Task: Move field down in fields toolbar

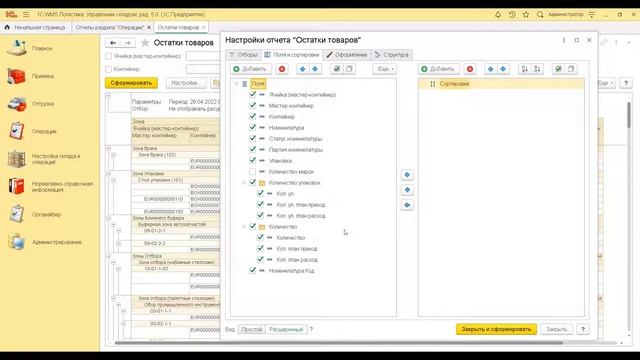Action: 315,69
